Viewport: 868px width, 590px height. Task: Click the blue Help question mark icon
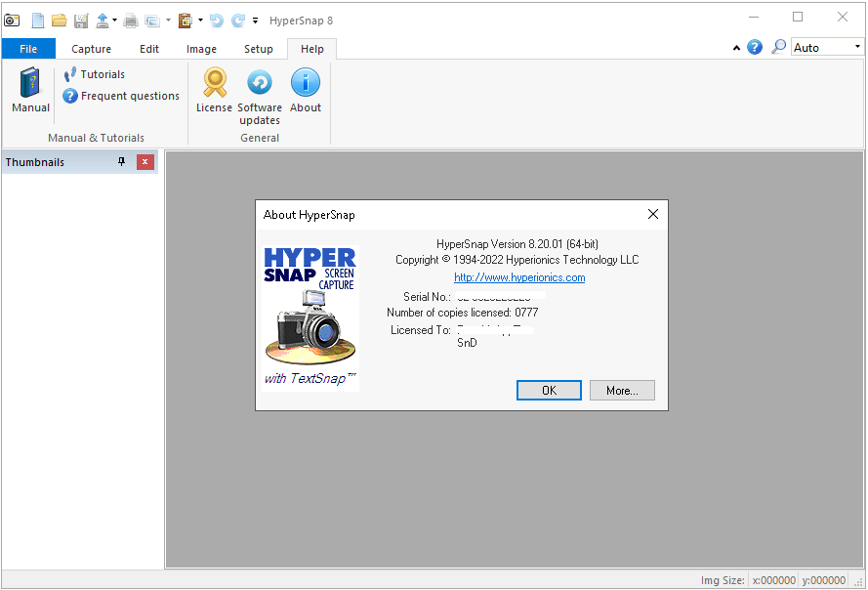(x=755, y=47)
